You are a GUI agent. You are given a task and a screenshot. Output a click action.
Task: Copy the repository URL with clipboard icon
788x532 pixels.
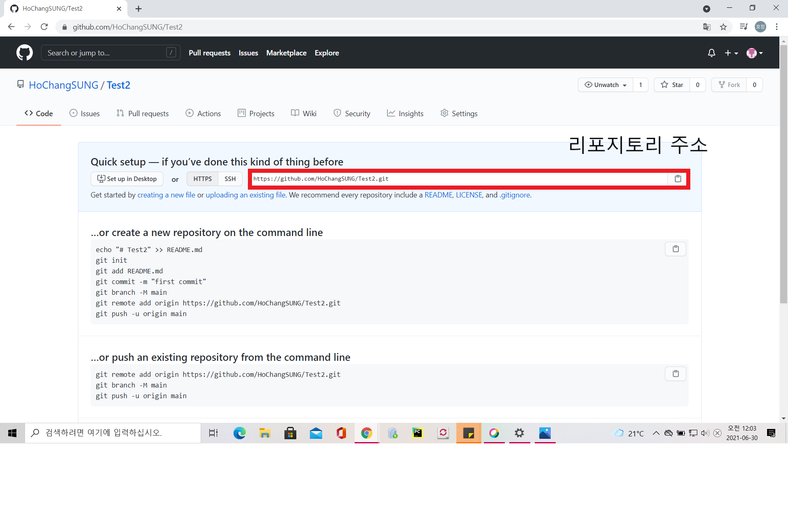[678, 179]
